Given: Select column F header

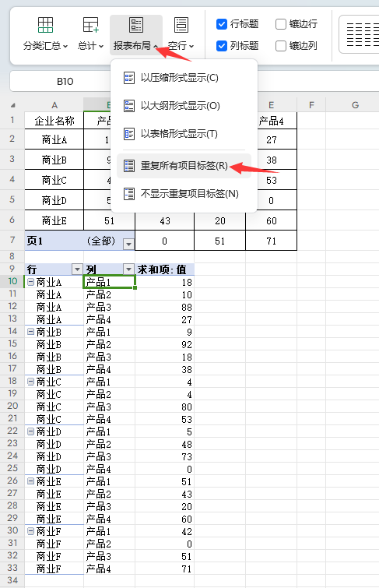Looking at the screenshot, I should pyautogui.click(x=311, y=105).
